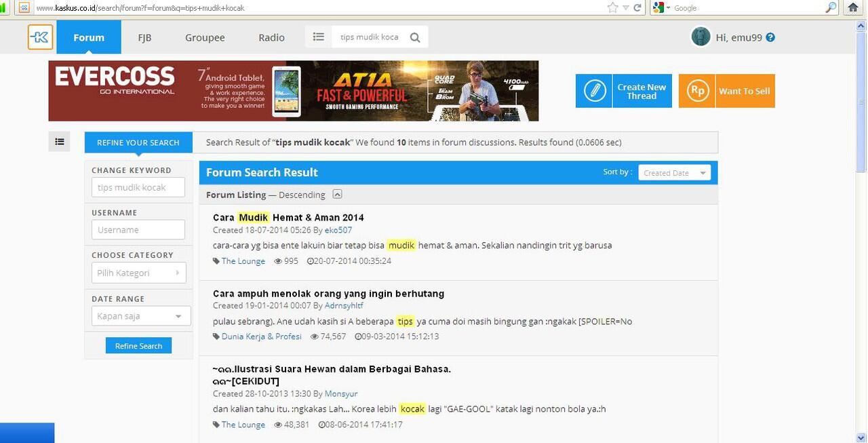Collapse the Forum Listing expander arrow
Screen dimensions: 868x443
[337, 194]
